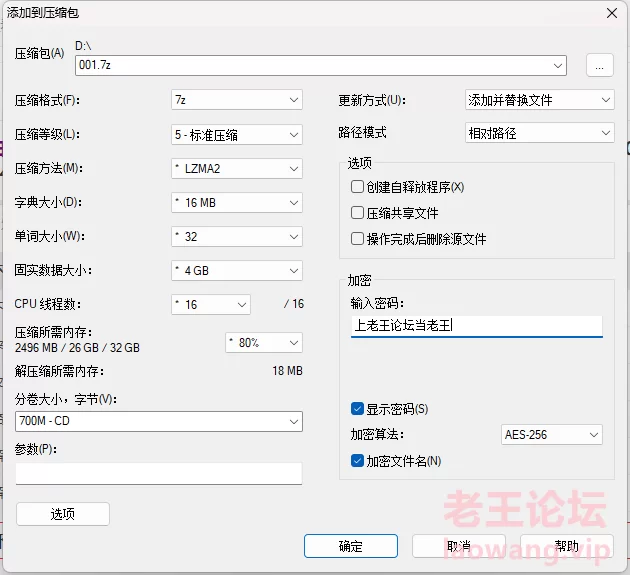Open the LZMA2 compression method dropdown
This screenshot has height=575, width=630.
(x=236, y=168)
